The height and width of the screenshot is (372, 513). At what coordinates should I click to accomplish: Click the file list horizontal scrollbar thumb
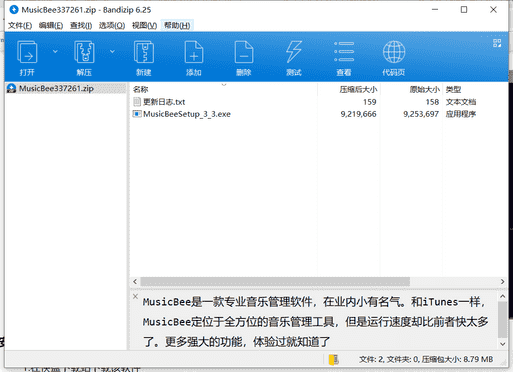275,282
